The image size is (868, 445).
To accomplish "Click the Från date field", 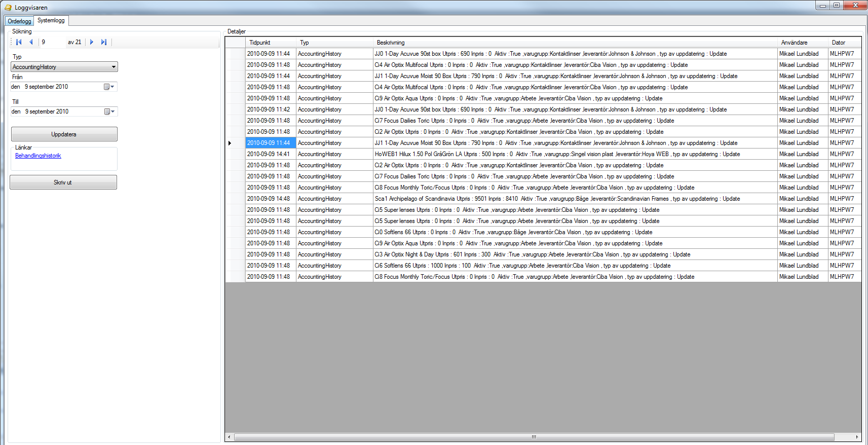I will (64, 87).
